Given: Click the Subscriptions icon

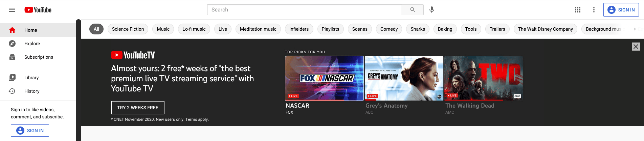Looking at the screenshot, I should pyautogui.click(x=12, y=57).
